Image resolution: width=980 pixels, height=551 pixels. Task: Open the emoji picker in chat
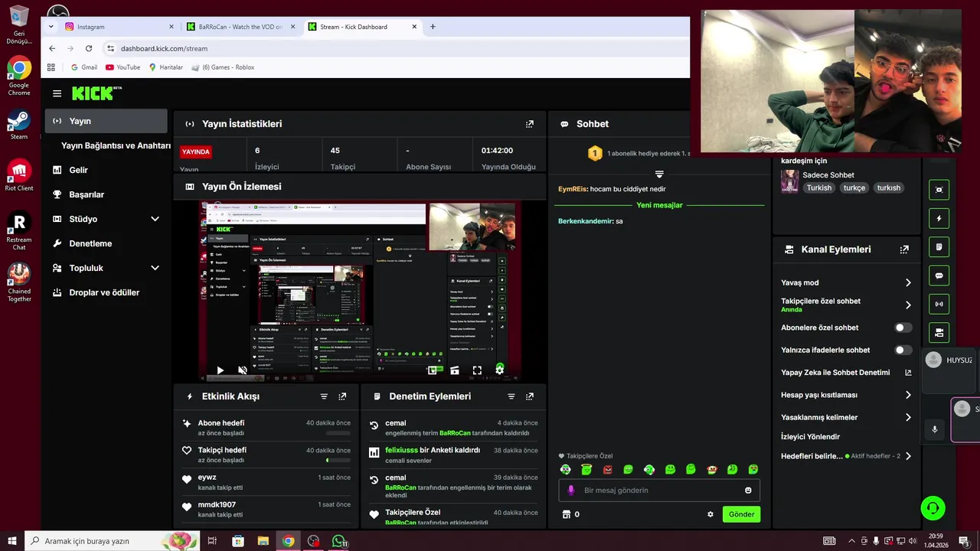(748, 491)
